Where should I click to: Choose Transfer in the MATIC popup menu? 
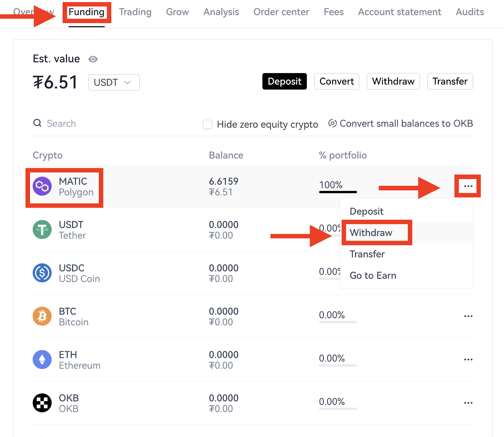[x=407, y=254]
